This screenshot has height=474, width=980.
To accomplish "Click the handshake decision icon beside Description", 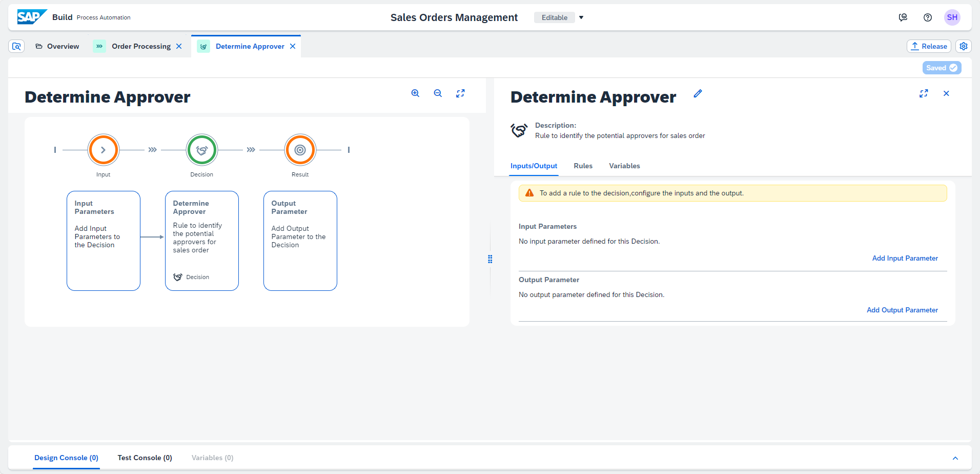I will (x=519, y=130).
